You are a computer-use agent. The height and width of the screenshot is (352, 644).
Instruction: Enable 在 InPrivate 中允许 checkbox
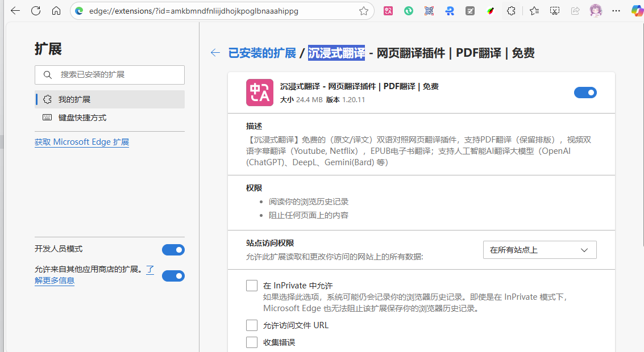[x=252, y=285]
